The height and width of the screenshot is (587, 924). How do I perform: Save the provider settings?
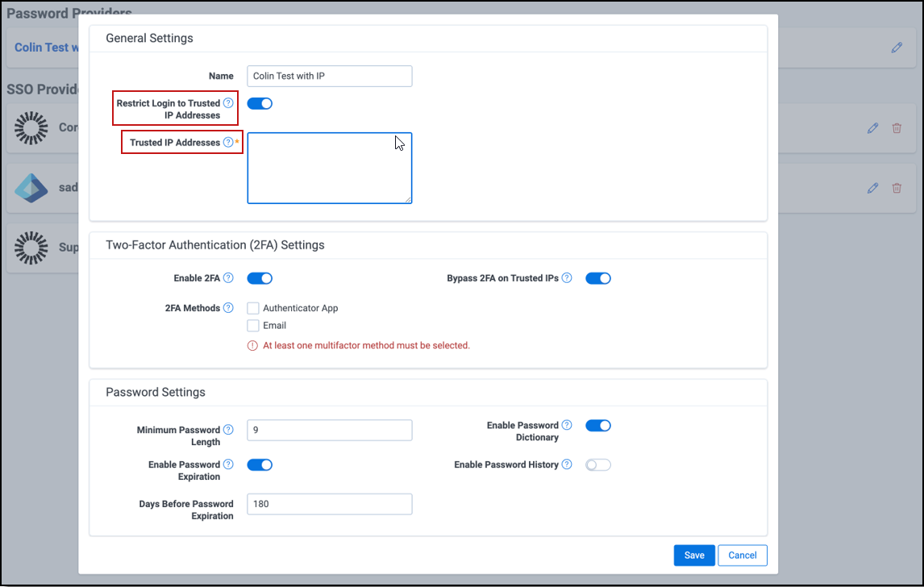pyautogui.click(x=693, y=555)
